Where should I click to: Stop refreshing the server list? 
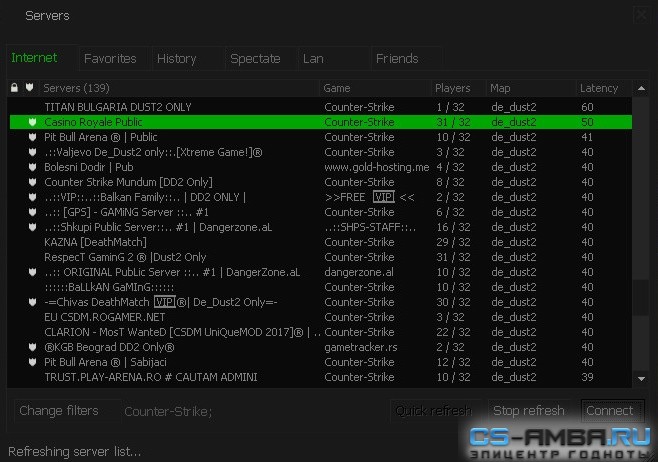point(529,411)
